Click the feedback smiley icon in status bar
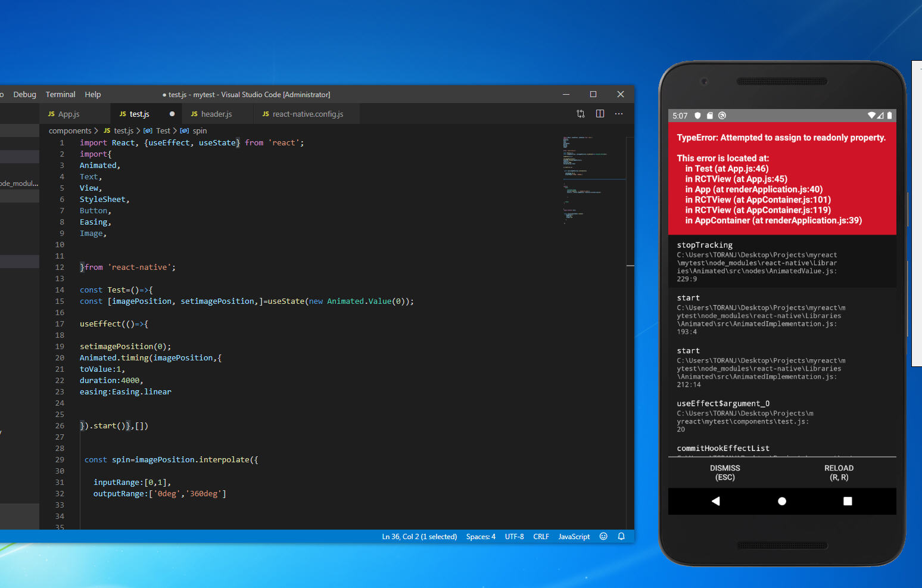The width and height of the screenshot is (922, 588). point(603,536)
